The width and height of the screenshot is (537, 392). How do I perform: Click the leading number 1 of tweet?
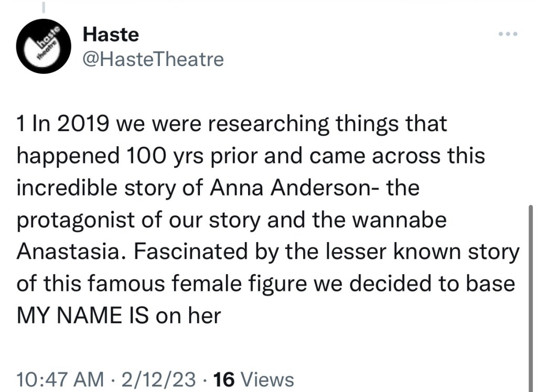tap(22, 124)
